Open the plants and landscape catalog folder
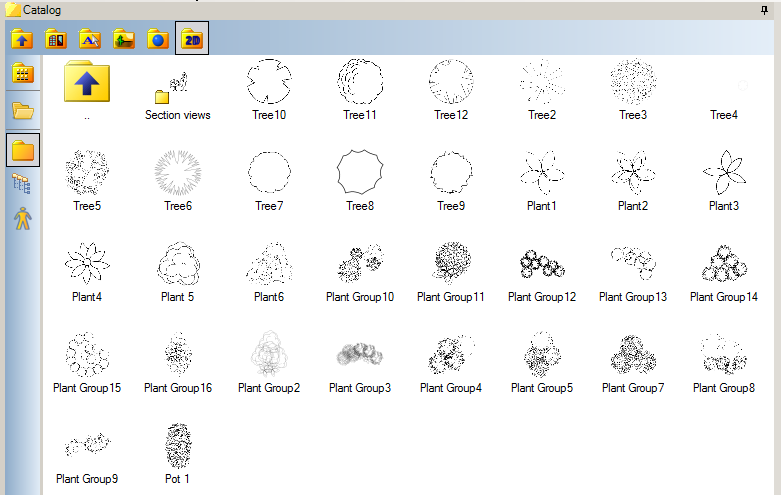Viewport: 781px width, 495px height. point(124,39)
